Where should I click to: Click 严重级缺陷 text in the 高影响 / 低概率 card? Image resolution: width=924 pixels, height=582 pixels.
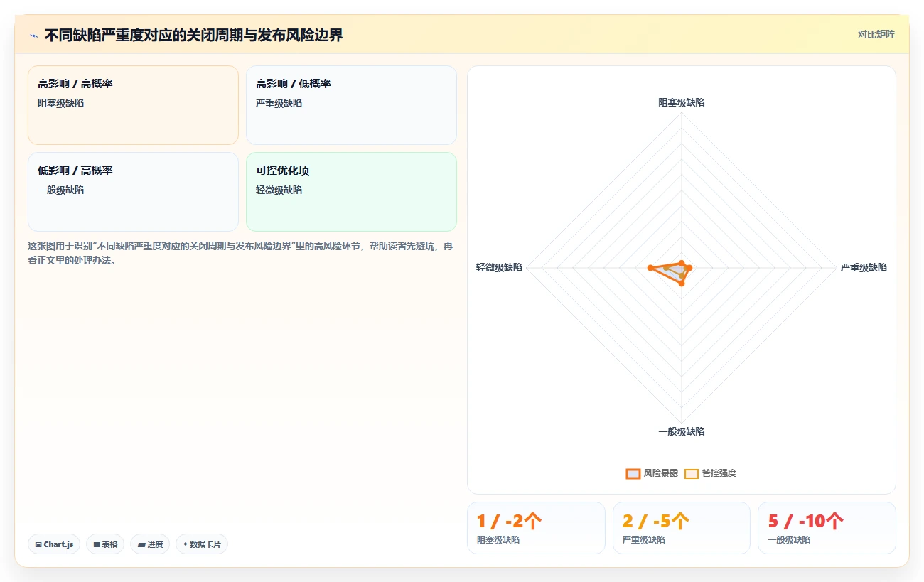tap(279, 103)
